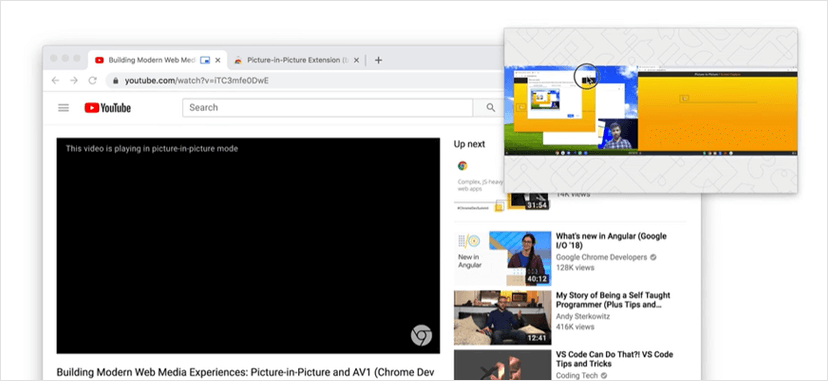Open What's new in Angular title link
The height and width of the screenshot is (381, 828).
pos(611,241)
